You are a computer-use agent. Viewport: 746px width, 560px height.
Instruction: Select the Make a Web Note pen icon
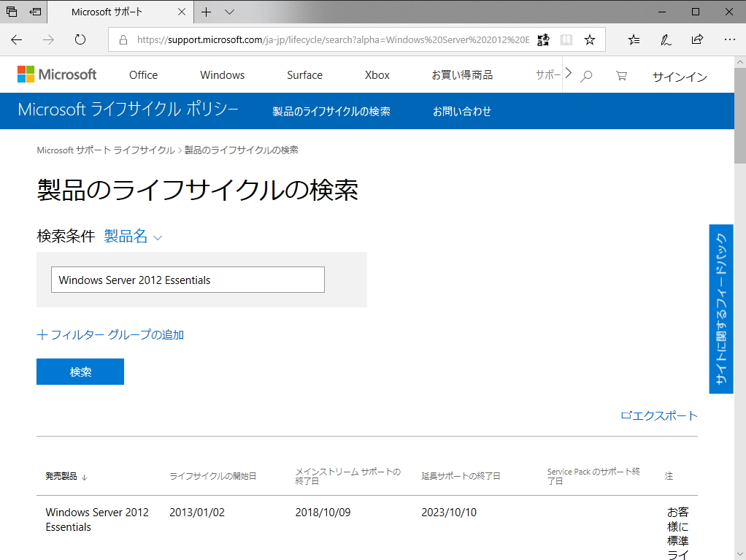665,39
